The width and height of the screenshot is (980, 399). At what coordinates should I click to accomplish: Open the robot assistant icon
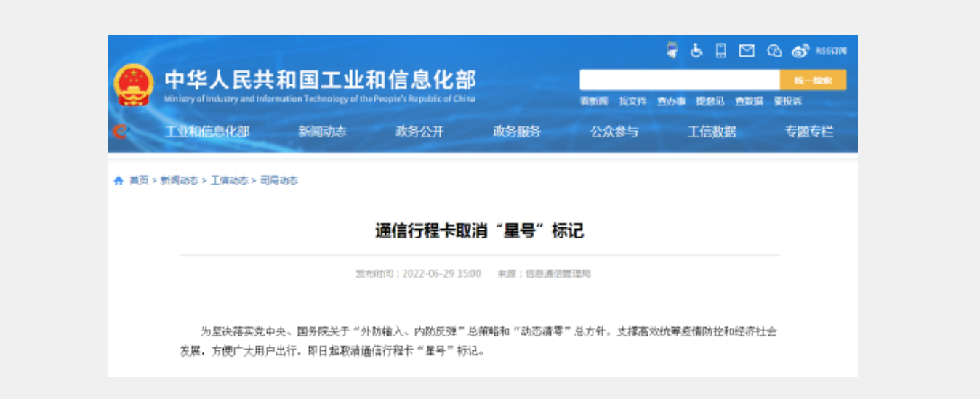[x=672, y=50]
